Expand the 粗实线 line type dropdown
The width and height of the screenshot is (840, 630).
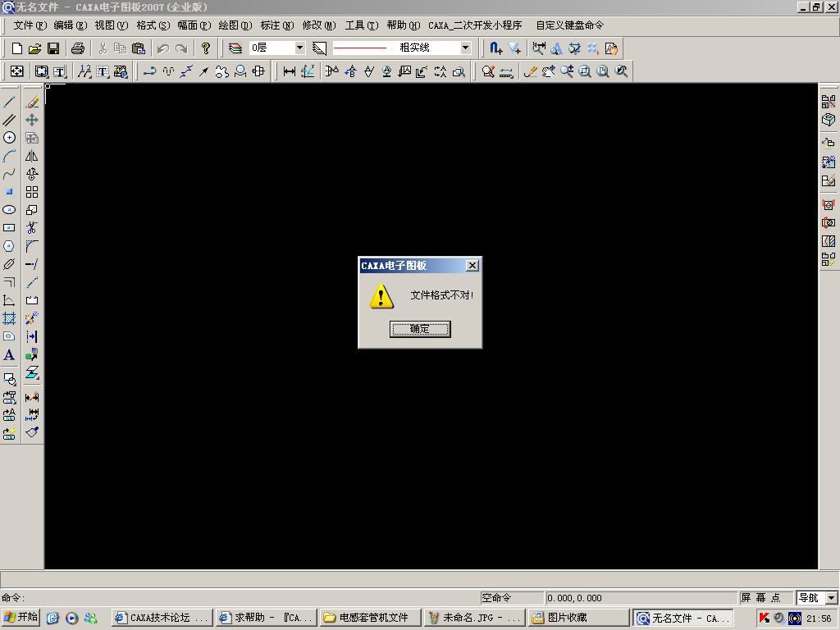466,48
